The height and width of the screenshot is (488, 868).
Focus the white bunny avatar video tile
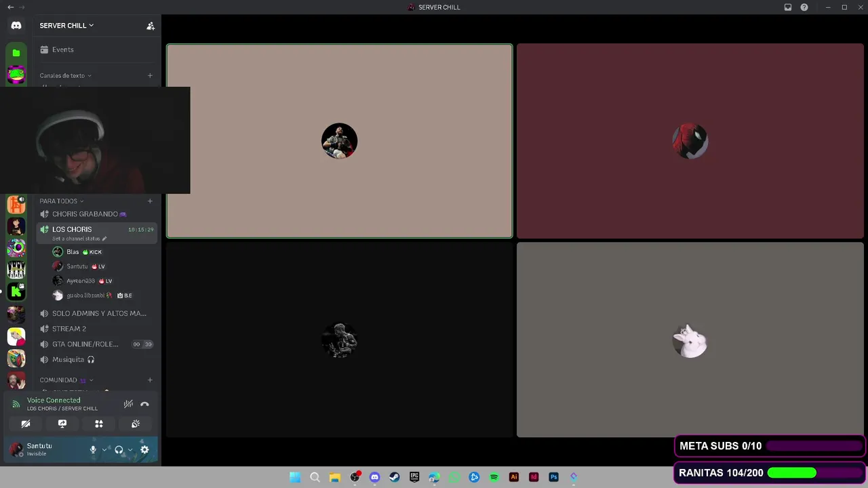click(x=690, y=340)
